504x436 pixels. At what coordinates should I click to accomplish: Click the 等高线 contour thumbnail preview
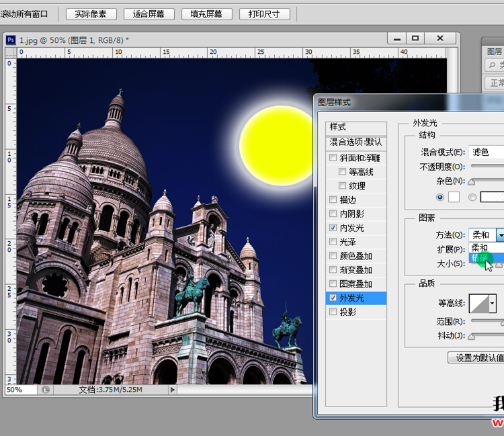point(478,304)
